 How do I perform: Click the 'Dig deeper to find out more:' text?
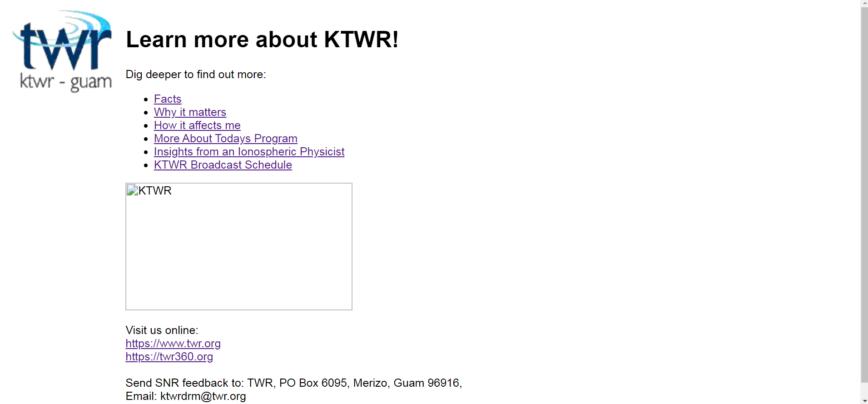(196, 75)
